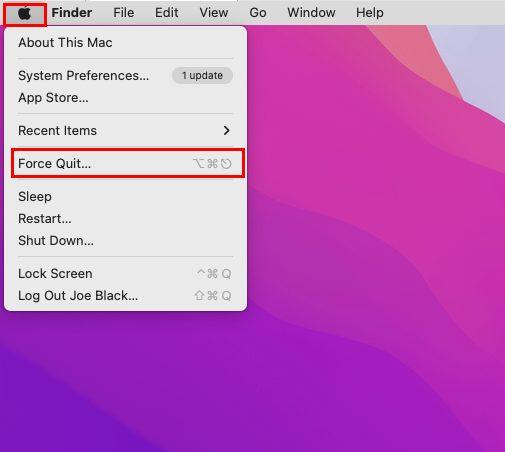Open the Edit menu in menu bar
505x452 pixels.
167,13
